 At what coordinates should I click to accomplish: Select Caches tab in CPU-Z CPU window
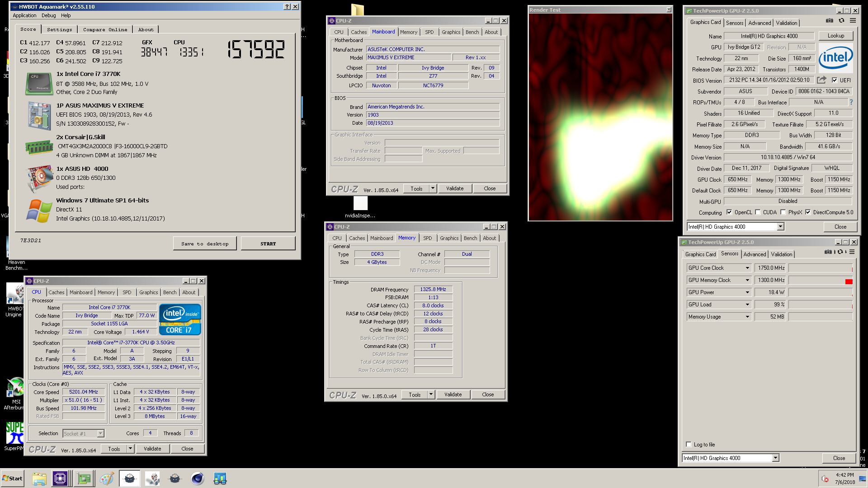click(57, 292)
